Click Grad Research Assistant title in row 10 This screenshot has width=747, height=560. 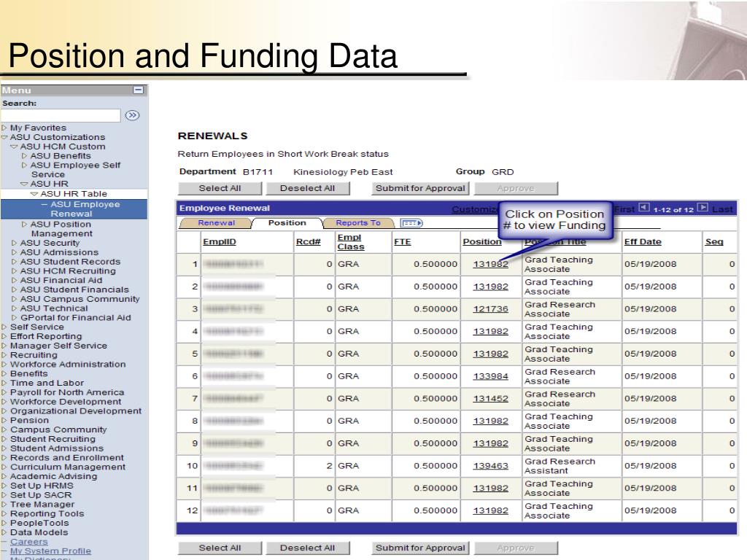560,466
